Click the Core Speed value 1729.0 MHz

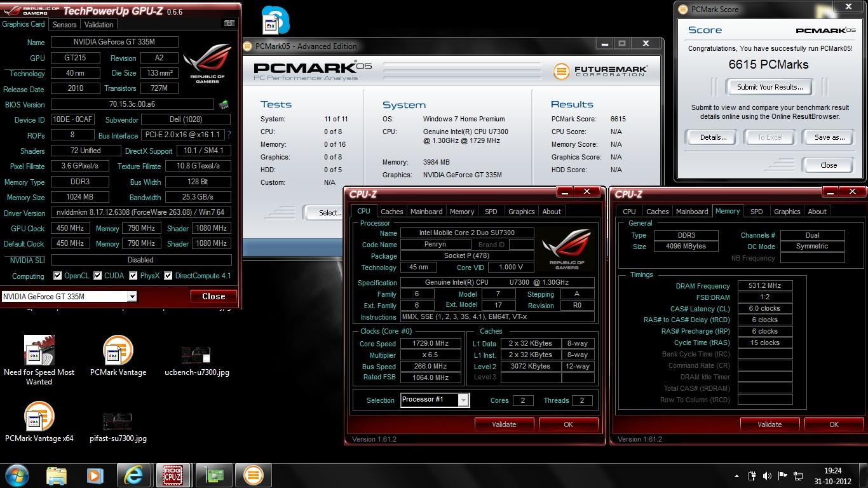pyautogui.click(x=431, y=343)
